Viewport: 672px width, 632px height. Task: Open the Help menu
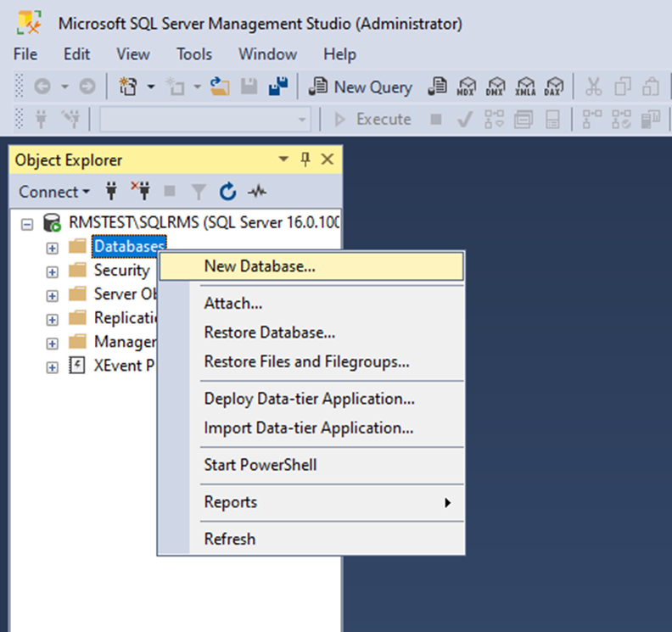(339, 54)
